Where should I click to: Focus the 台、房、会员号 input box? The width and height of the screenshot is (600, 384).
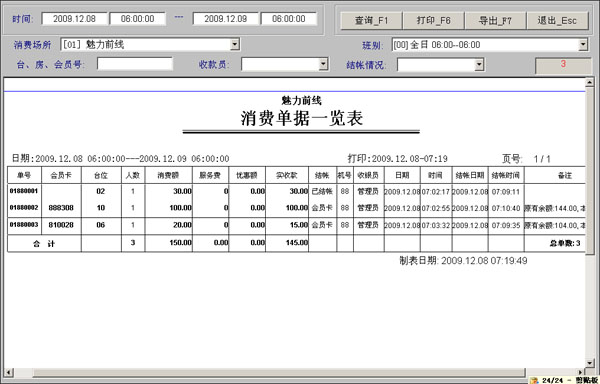click(135, 64)
